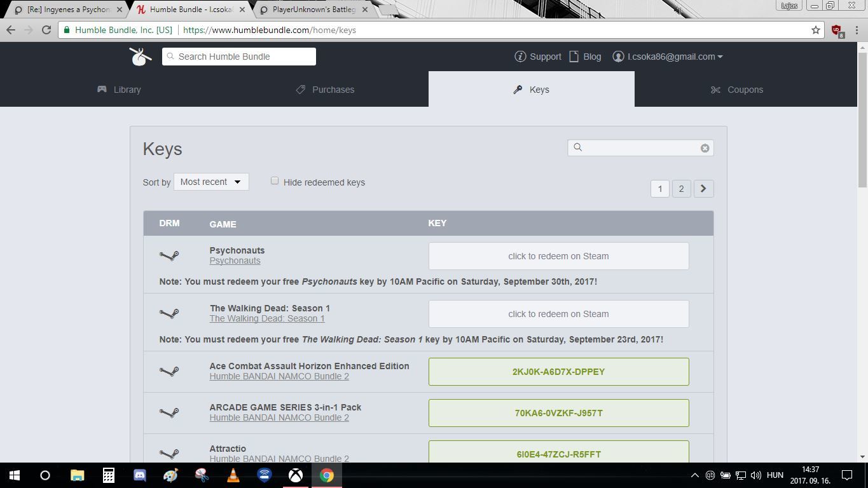This screenshot has width=868, height=488.
Task: Click the Search Humble Bundle field
Action: [x=239, y=57]
